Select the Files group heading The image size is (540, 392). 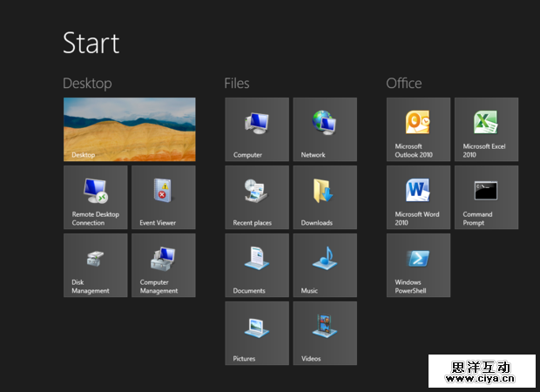237,83
